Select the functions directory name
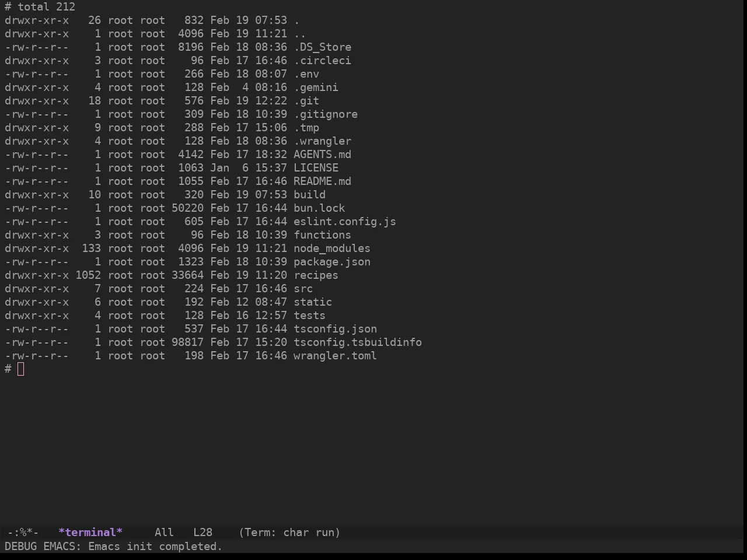Screen dimensions: 747x560 (x=322, y=235)
